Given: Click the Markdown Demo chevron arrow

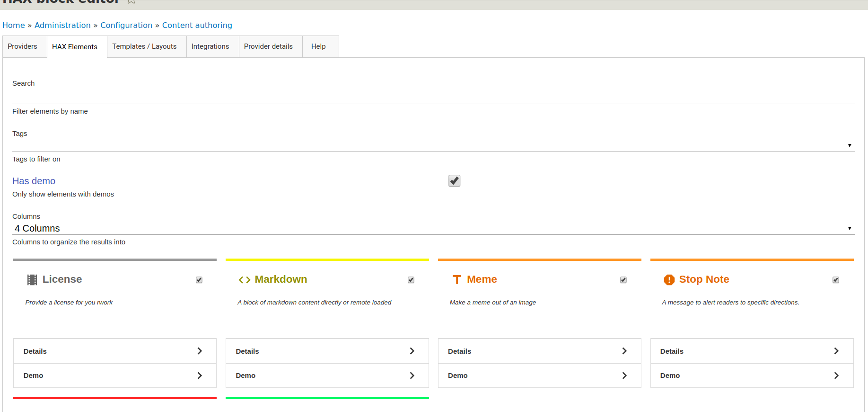Looking at the screenshot, I should (x=412, y=376).
